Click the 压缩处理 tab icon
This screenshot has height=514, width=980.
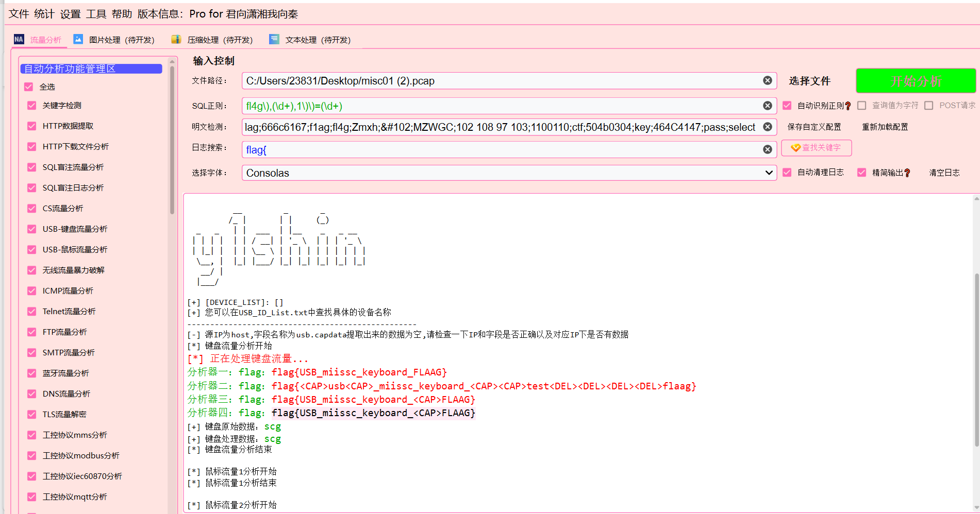click(176, 39)
